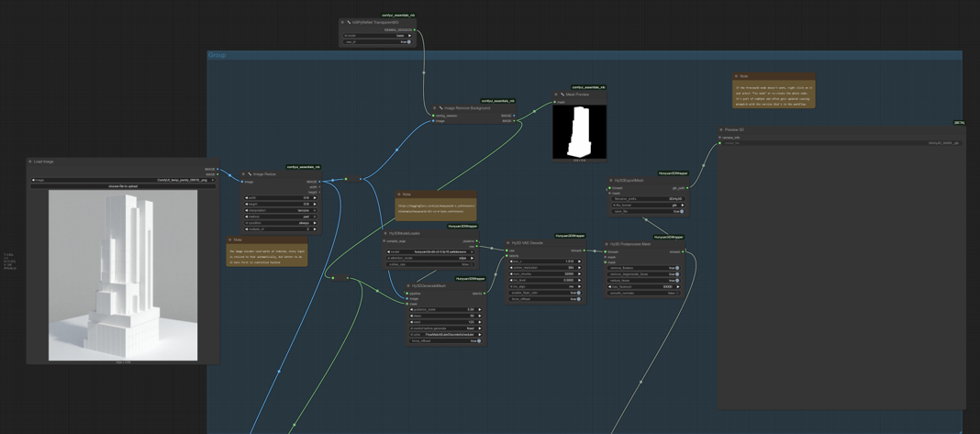Open the method dropdown in Image Resize
The height and width of the screenshot is (434, 980).
[281, 217]
